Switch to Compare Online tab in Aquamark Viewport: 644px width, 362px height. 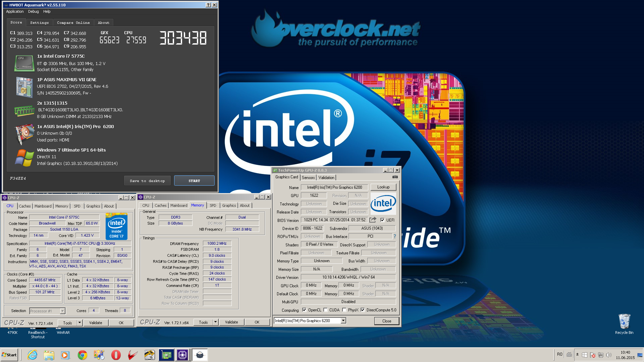(x=73, y=22)
